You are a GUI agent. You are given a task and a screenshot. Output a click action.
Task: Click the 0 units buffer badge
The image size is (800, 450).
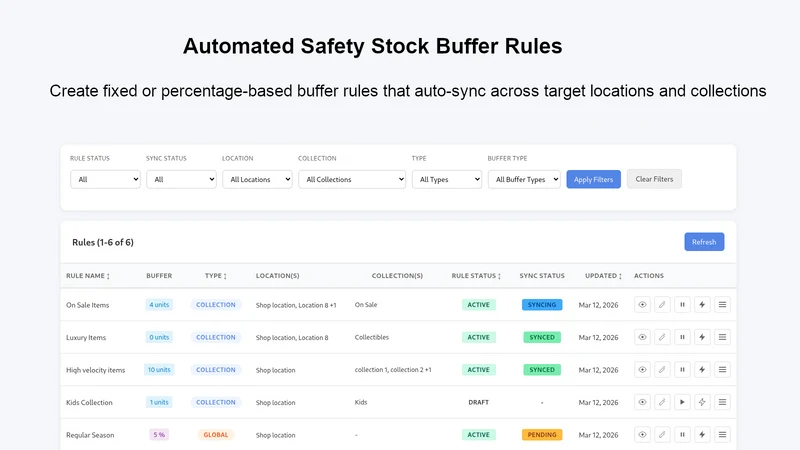(159, 337)
